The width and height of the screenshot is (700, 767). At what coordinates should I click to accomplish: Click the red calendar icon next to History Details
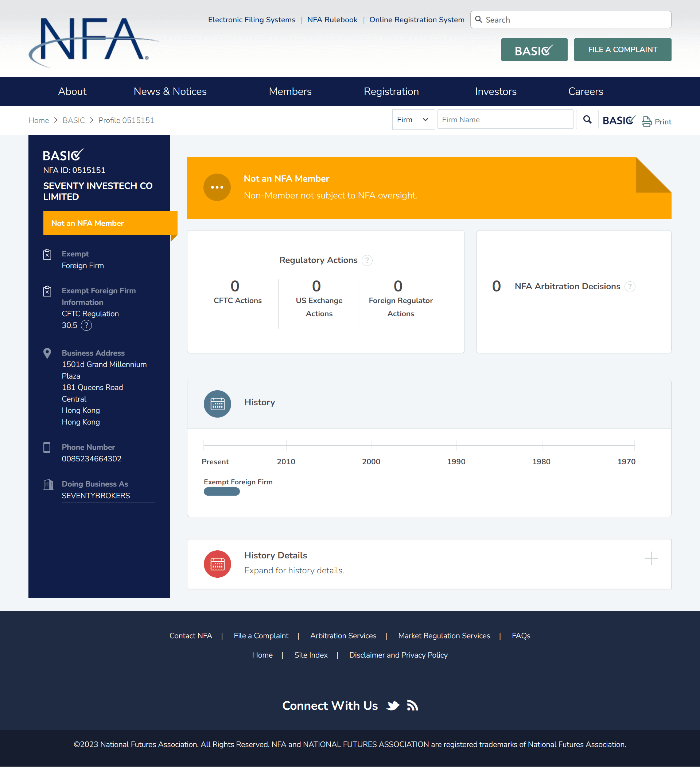click(x=217, y=563)
